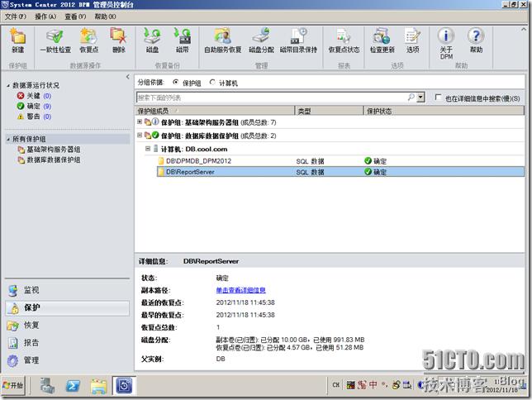Screen dimensions: 532x400
Task: Collapse the left navigation pane arrow
Action: pyautogui.click(x=127, y=77)
